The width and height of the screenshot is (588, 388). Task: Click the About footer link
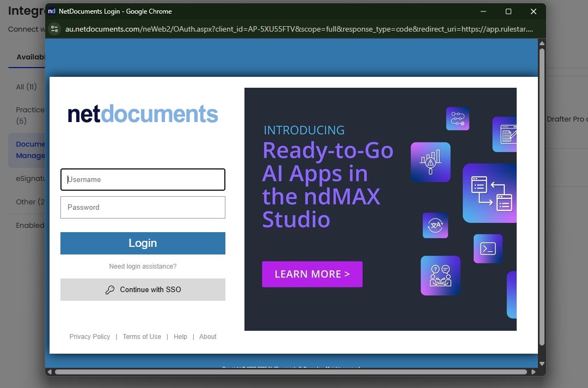[x=208, y=337]
